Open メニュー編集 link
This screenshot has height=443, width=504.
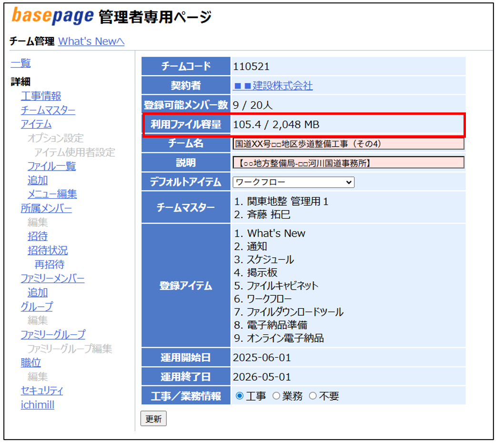(52, 194)
